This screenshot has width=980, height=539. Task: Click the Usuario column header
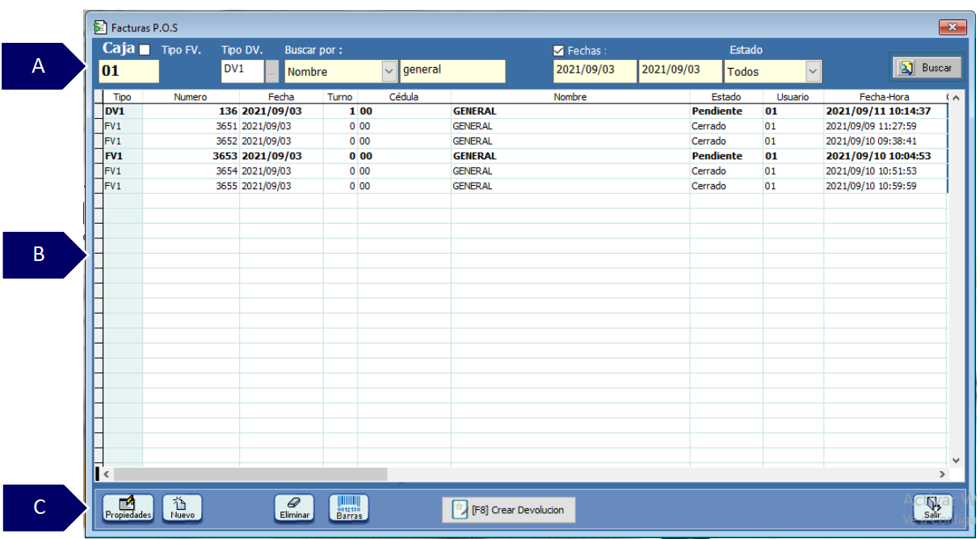click(x=793, y=97)
